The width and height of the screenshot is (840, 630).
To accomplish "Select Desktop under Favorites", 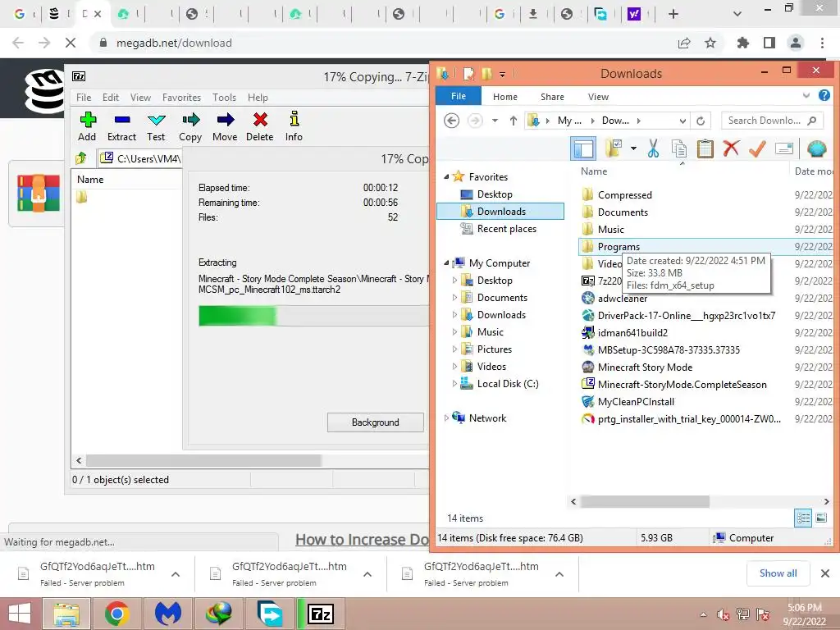I will [x=495, y=194].
